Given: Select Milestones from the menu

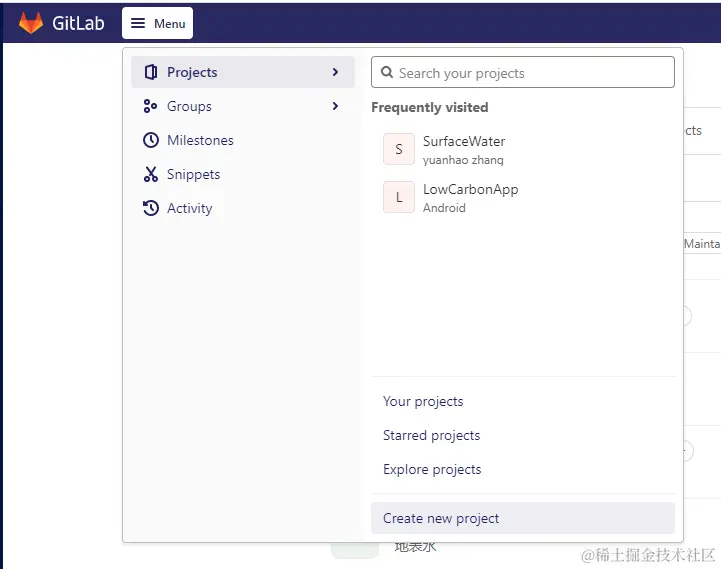Looking at the screenshot, I should click(200, 140).
